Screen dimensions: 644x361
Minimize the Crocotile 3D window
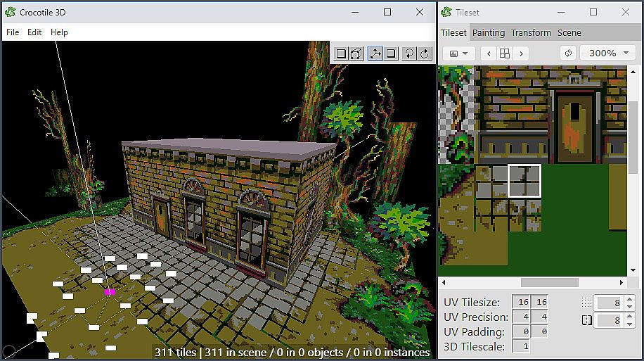[355, 13]
